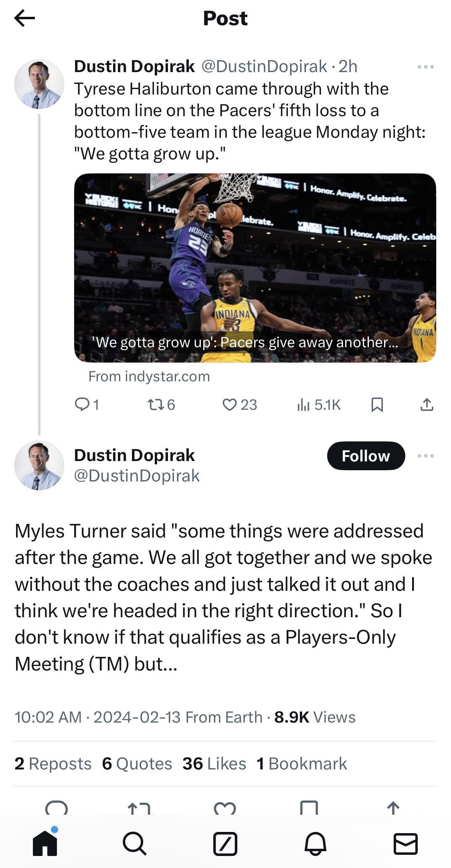Bookmark the top post
Screen dimensions: 451x868
(377, 405)
